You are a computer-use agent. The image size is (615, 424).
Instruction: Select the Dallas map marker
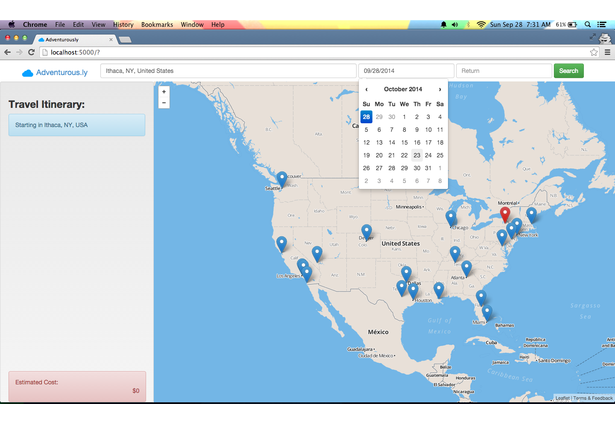pos(406,274)
